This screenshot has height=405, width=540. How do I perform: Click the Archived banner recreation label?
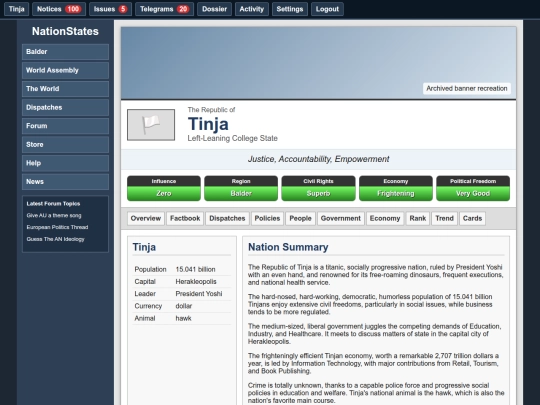pyautogui.click(x=467, y=89)
